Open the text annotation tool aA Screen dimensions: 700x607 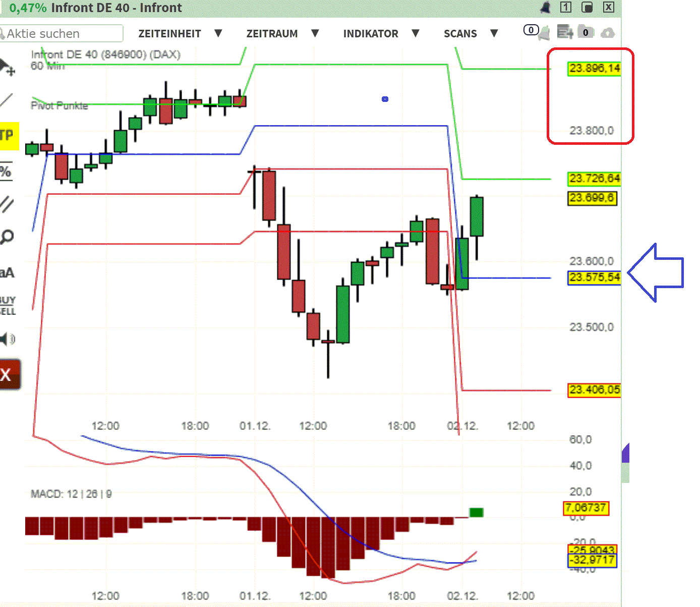(x=6, y=272)
